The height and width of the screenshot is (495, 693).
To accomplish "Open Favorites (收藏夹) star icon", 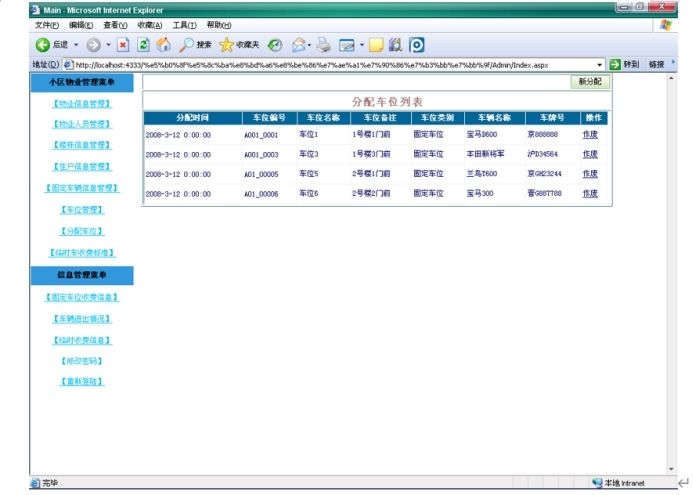I will click(226, 45).
